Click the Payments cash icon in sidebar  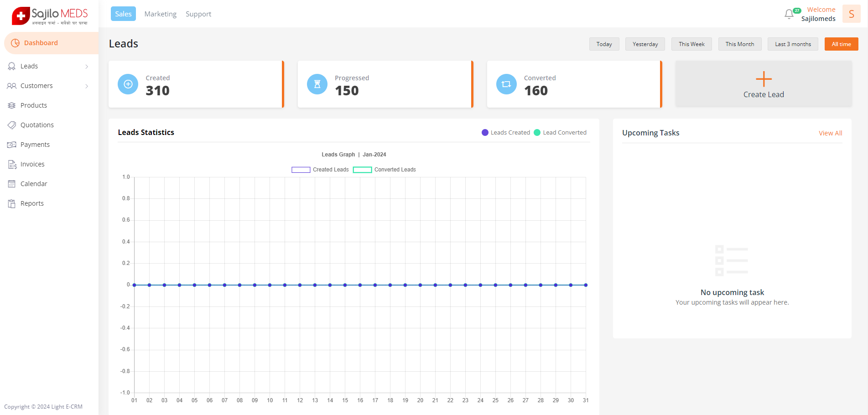[12, 145]
